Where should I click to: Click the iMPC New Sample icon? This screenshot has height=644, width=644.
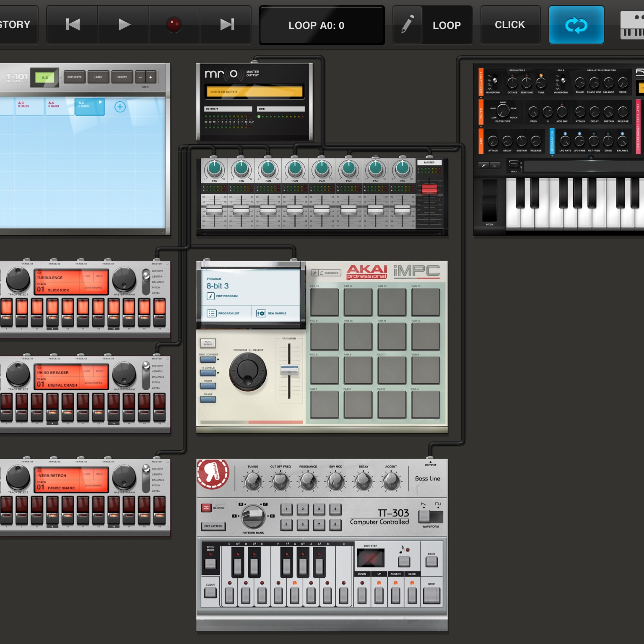261,313
